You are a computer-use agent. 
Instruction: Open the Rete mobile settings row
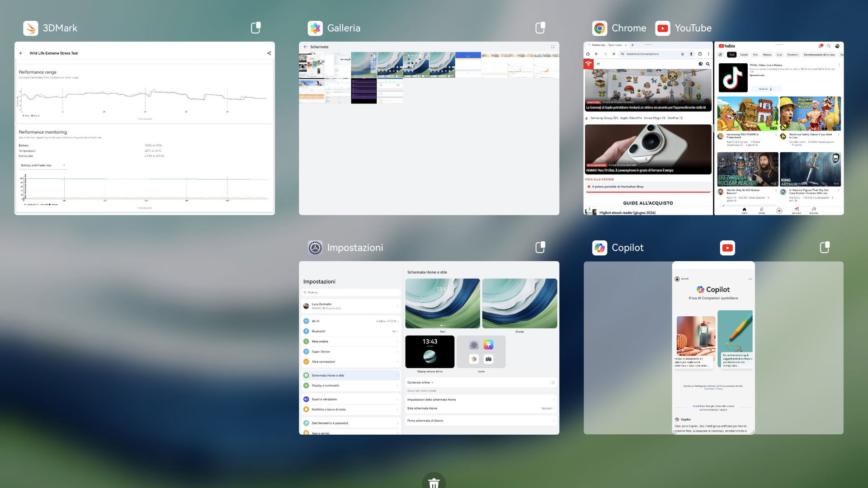coord(351,341)
